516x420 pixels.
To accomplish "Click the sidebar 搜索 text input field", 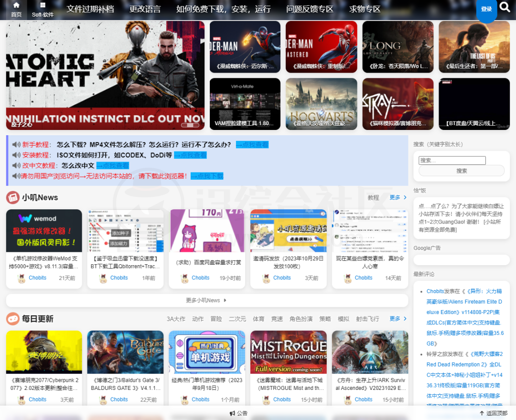I will point(452,160).
